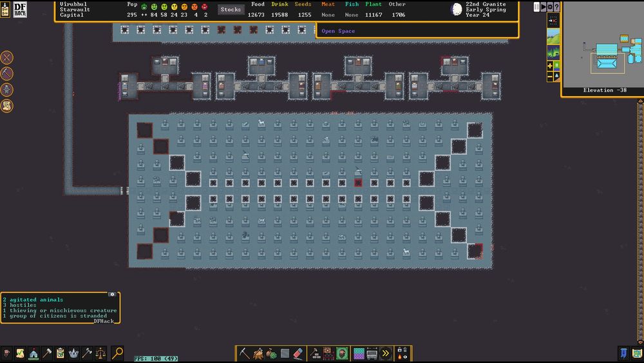The height and width of the screenshot is (363, 644).
Task: Click the yellow neutral mood face
Action: pos(174,6)
